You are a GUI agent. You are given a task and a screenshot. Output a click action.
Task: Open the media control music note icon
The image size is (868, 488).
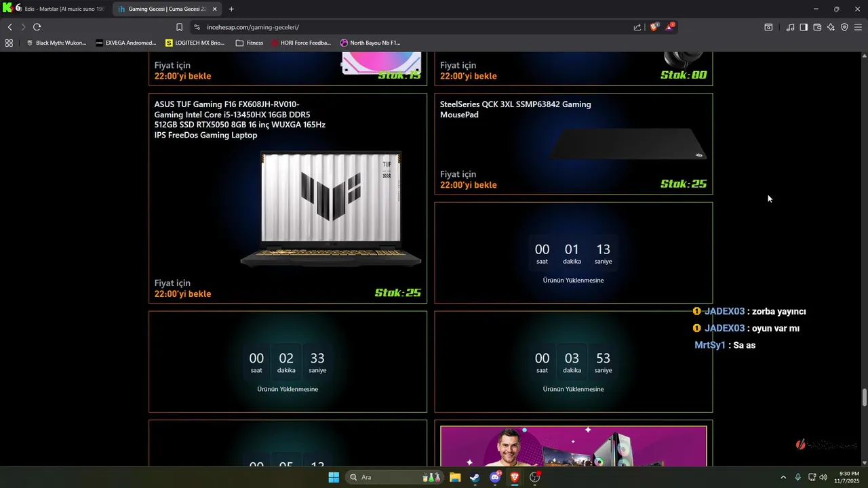(x=790, y=27)
